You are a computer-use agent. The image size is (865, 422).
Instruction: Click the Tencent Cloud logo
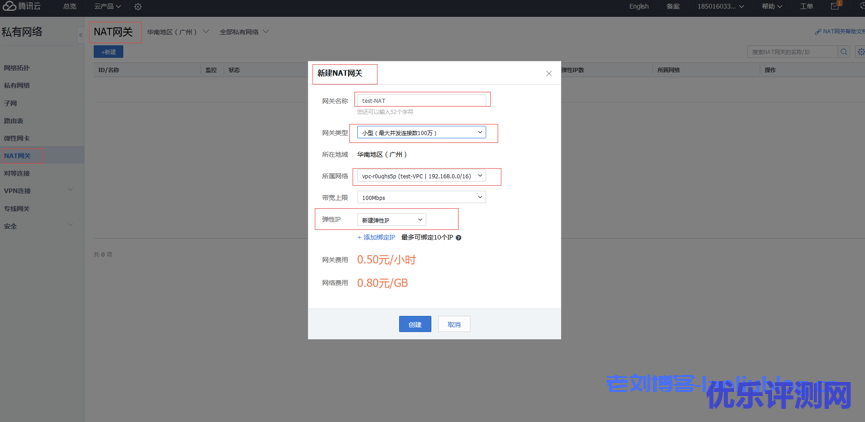(x=23, y=7)
